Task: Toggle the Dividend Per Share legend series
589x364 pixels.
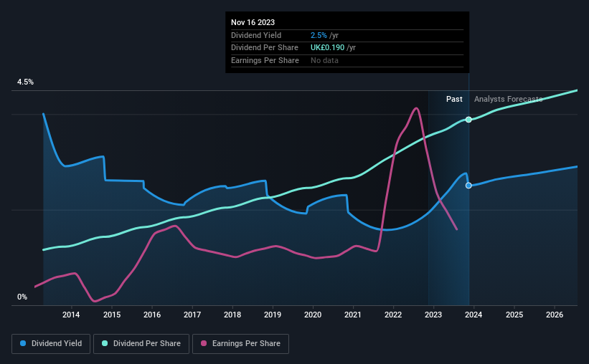Action: click(141, 343)
